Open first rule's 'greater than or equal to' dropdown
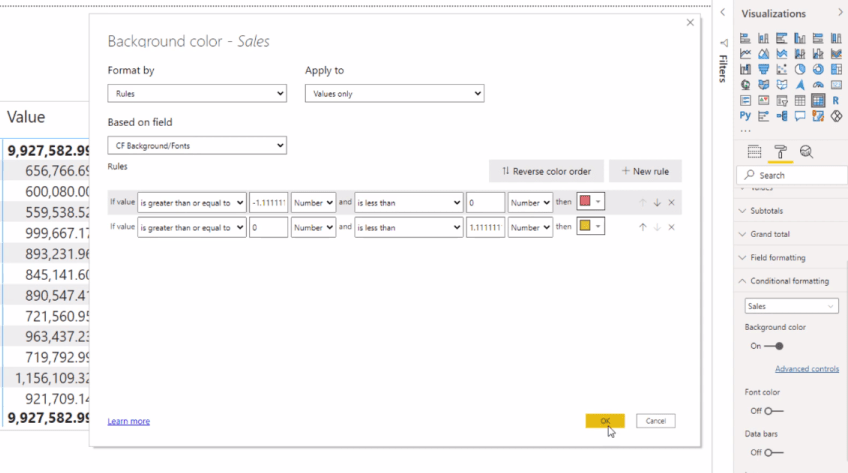Image resolution: width=848 pixels, height=473 pixels. (191, 203)
